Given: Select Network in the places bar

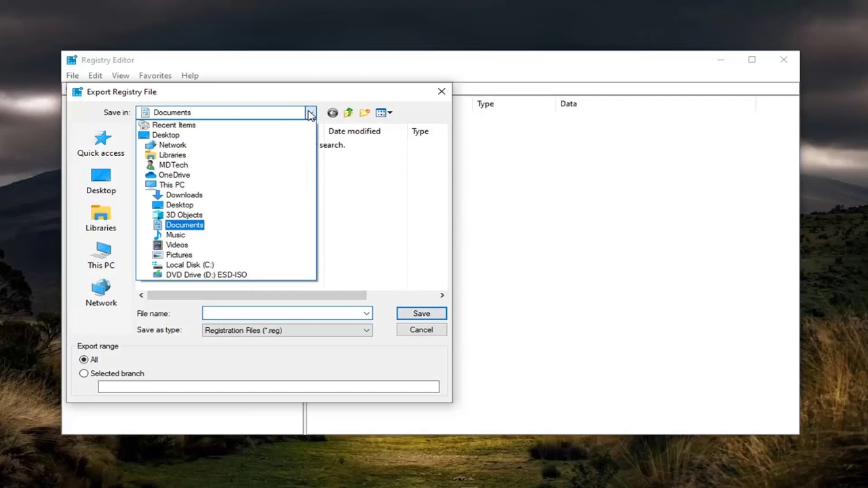Looking at the screenshot, I should (x=100, y=293).
